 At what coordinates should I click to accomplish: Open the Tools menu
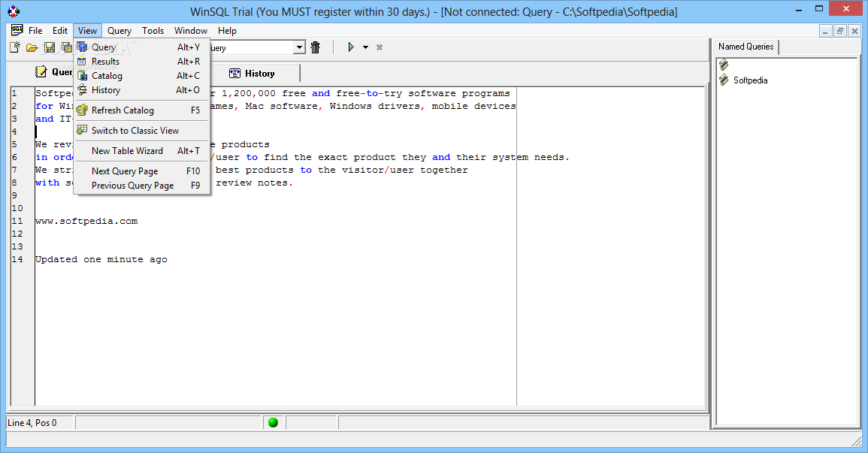click(x=153, y=30)
